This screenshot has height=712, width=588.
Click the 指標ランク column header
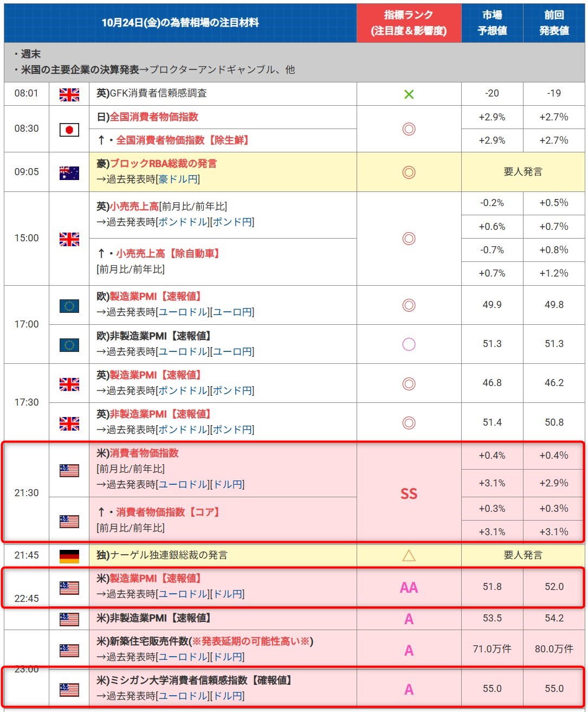[409, 23]
